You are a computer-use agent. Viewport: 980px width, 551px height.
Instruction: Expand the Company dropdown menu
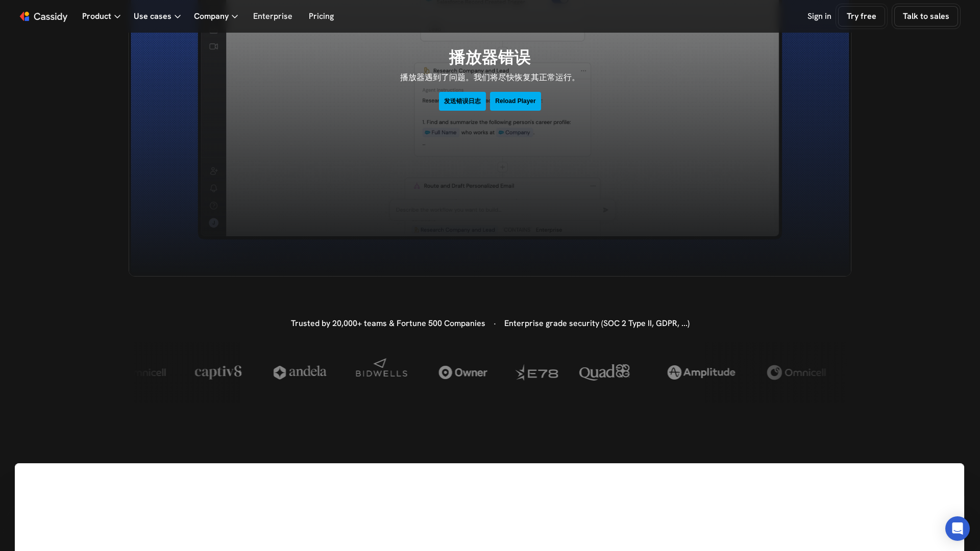(x=215, y=16)
